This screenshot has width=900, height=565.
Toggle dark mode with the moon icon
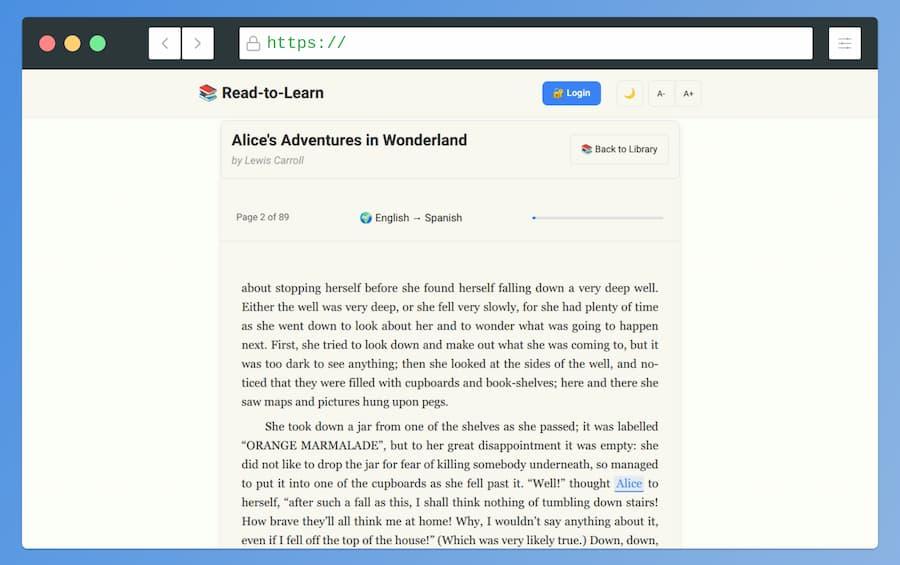coord(629,94)
